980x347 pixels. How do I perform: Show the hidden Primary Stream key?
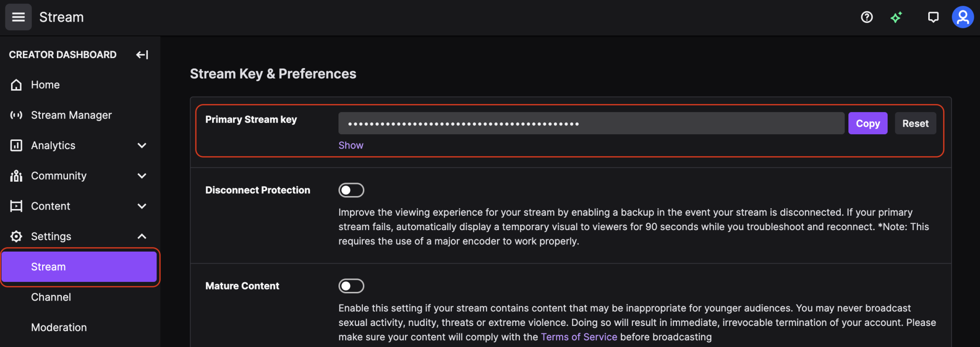coord(350,145)
